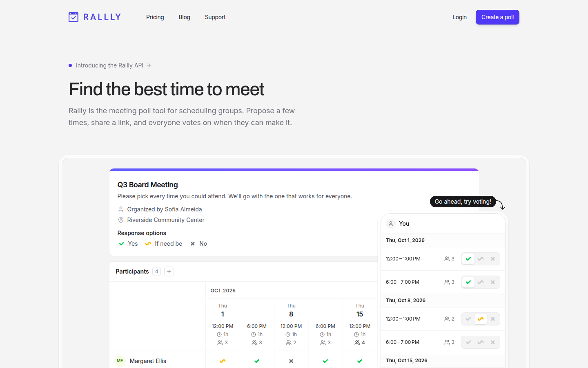The width and height of the screenshot is (588, 368).
Task: Vote Yes for Oct 1 6:00–7:00 PM
Action: (x=468, y=282)
